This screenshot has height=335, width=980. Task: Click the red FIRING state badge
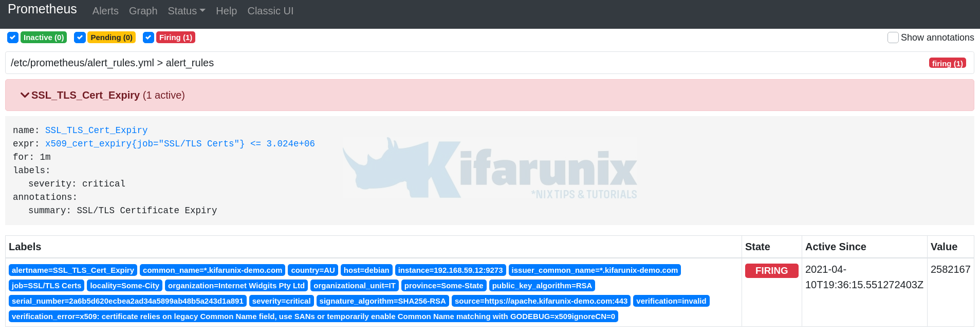pos(771,271)
